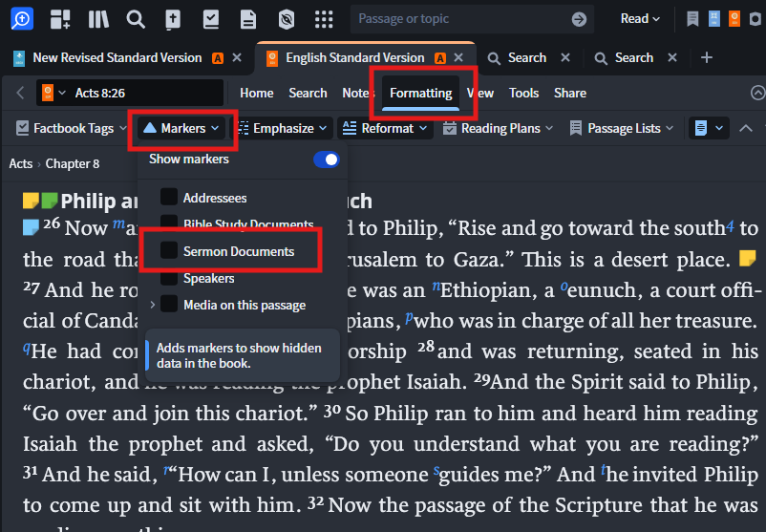Open the Logos home page icon
This screenshot has height=532, width=766.
[22, 18]
